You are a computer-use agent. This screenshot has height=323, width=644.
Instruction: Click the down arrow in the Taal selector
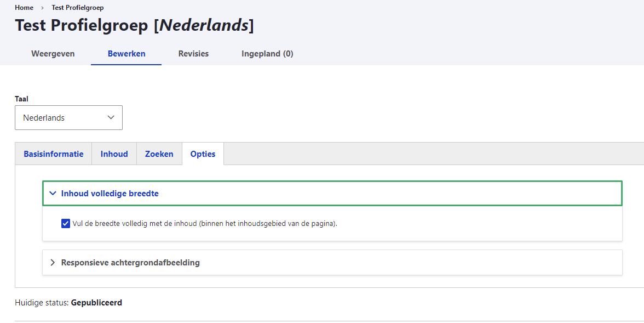(111, 117)
